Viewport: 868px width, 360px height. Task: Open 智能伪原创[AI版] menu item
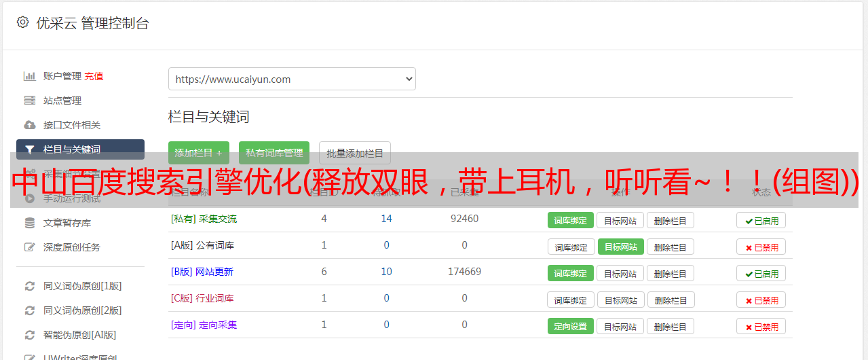coord(80,335)
